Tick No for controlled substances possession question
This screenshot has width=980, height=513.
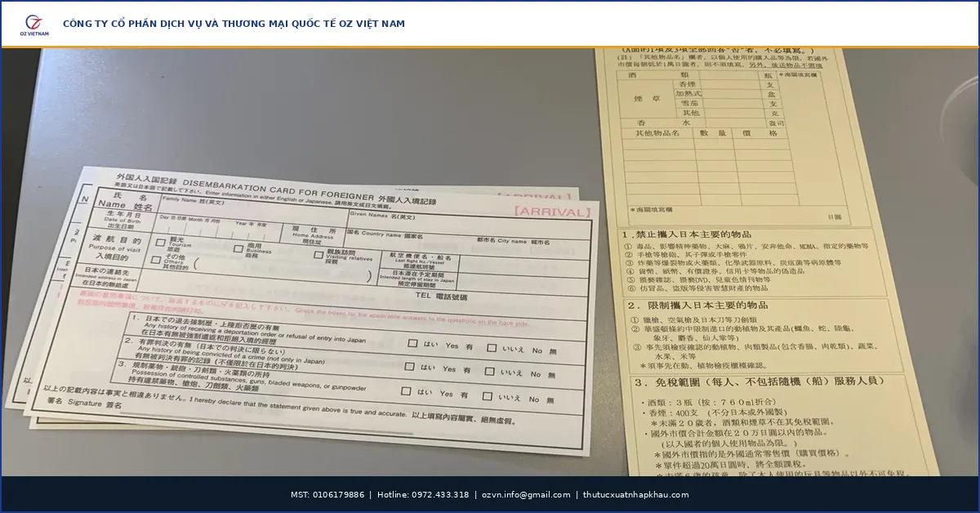click(488, 397)
